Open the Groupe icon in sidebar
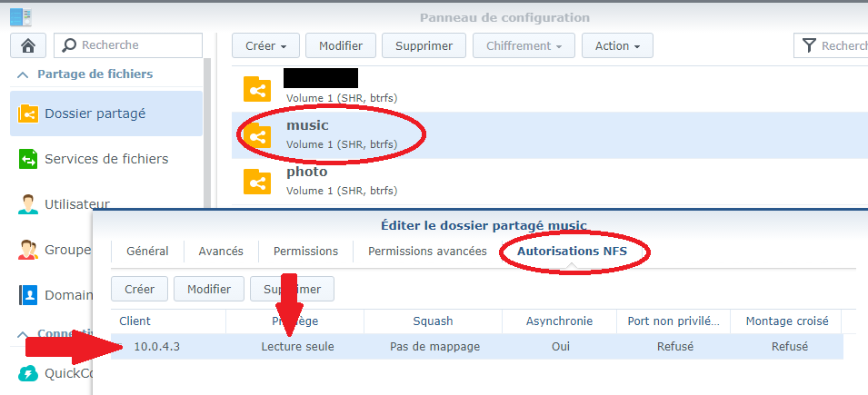Image resolution: width=868 pixels, height=395 pixels. pos(28,250)
